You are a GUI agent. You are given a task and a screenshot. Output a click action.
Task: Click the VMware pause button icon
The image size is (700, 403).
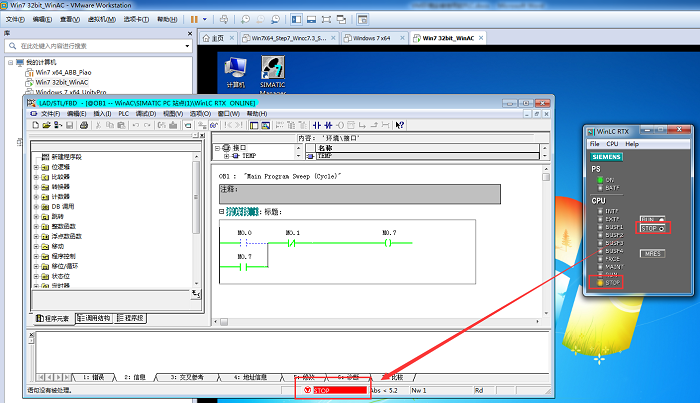coord(194,20)
